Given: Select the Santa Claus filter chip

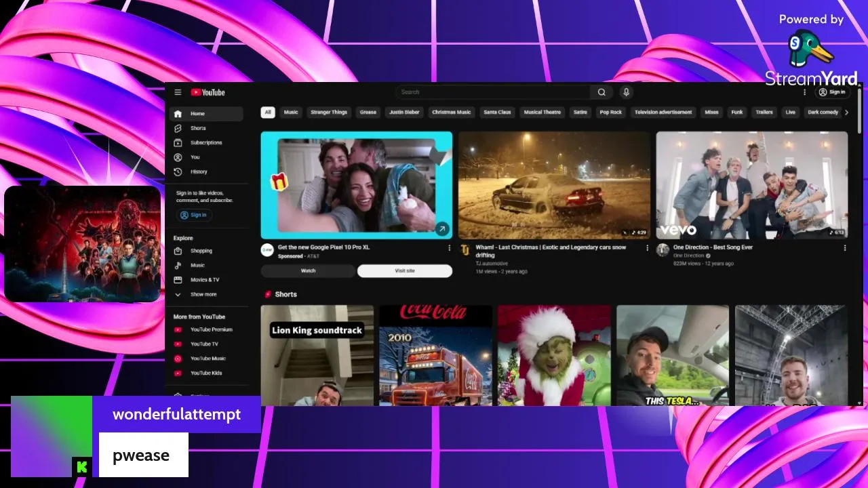Looking at the screenshot, I should (497, 113).
